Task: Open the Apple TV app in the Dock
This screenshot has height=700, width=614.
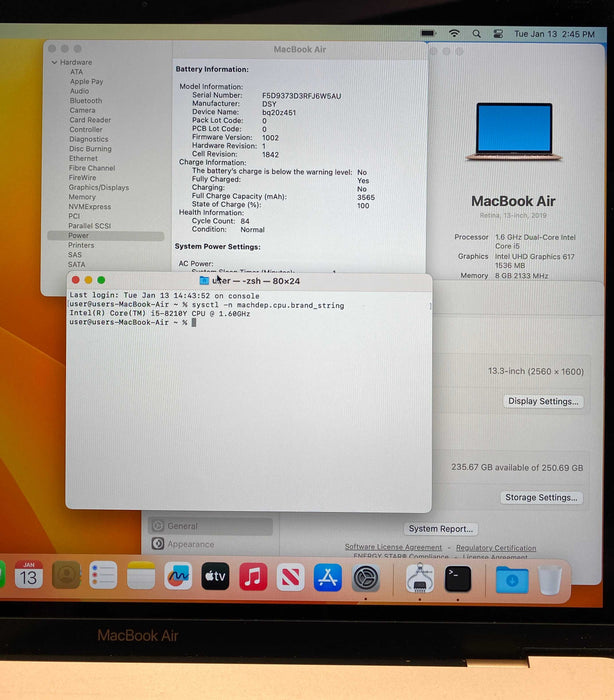Action: [x=215, y=576]
